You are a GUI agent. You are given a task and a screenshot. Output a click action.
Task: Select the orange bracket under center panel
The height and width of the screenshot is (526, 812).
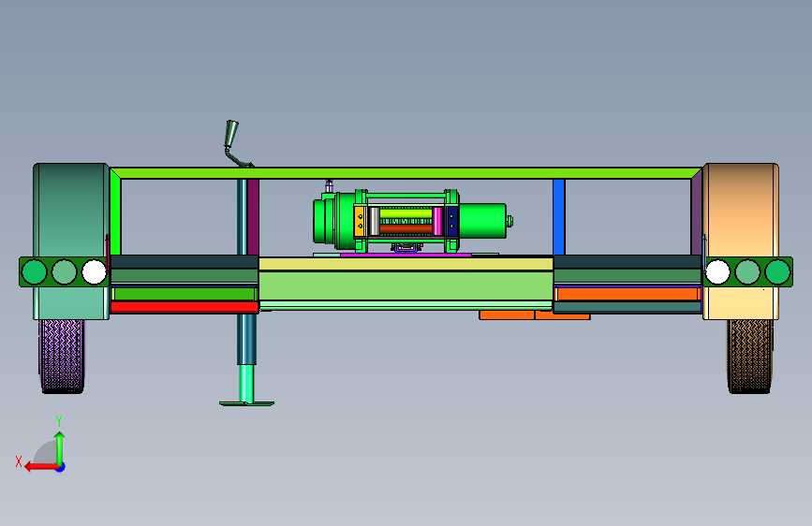[x=535, y=315]
